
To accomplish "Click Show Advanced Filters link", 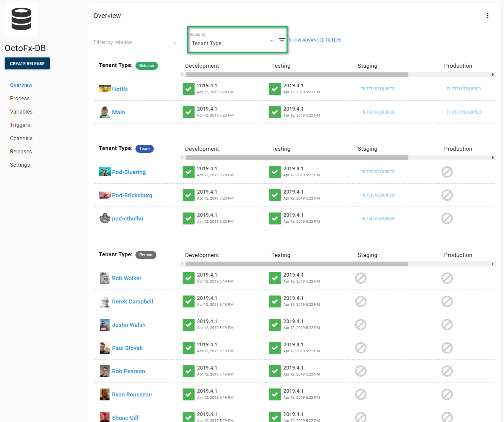I will coord(315,40).
